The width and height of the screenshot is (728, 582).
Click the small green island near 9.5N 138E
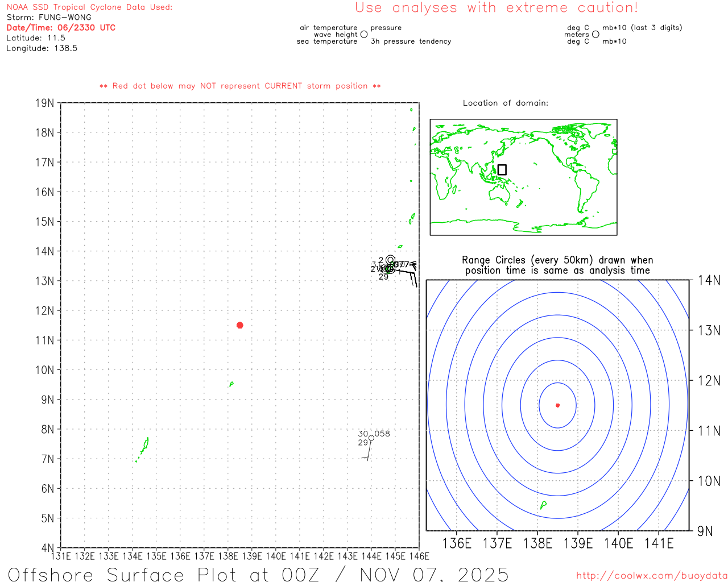pyautogui.click(x=231, y=384)
